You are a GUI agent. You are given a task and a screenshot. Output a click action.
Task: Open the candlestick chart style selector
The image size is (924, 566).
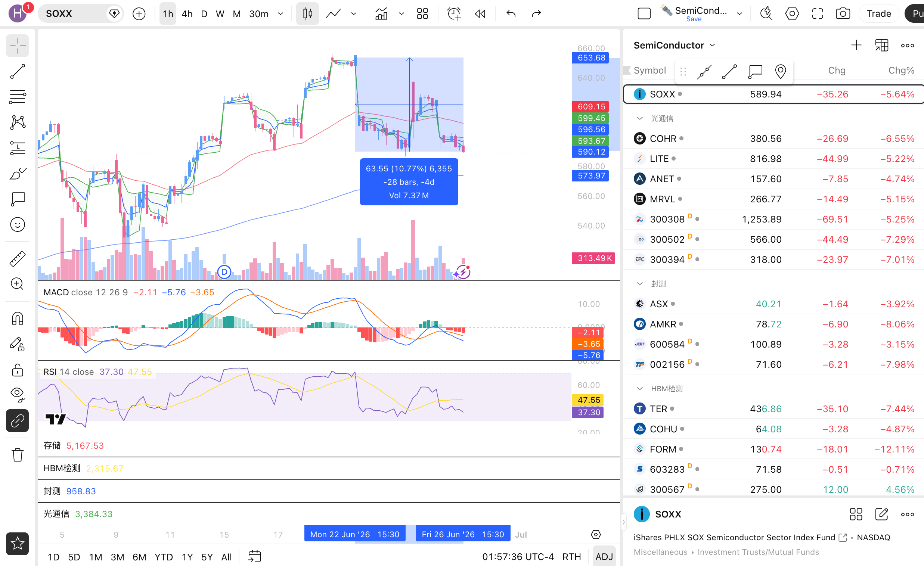click(307, 14)
